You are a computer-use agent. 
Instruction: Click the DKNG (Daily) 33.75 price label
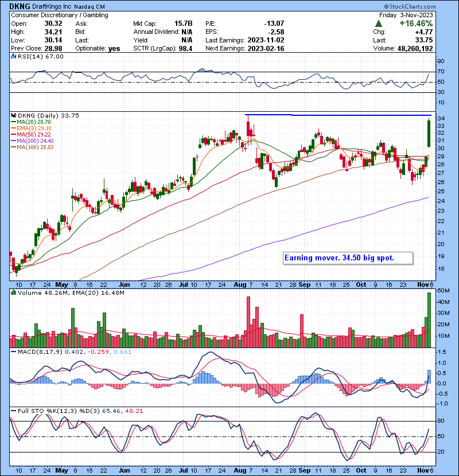tap(49, 116)
